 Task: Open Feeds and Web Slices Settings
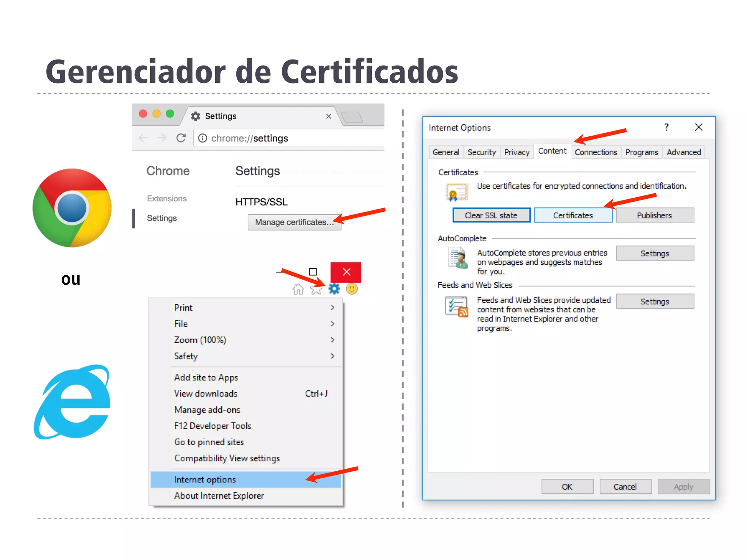click(655, 302)
